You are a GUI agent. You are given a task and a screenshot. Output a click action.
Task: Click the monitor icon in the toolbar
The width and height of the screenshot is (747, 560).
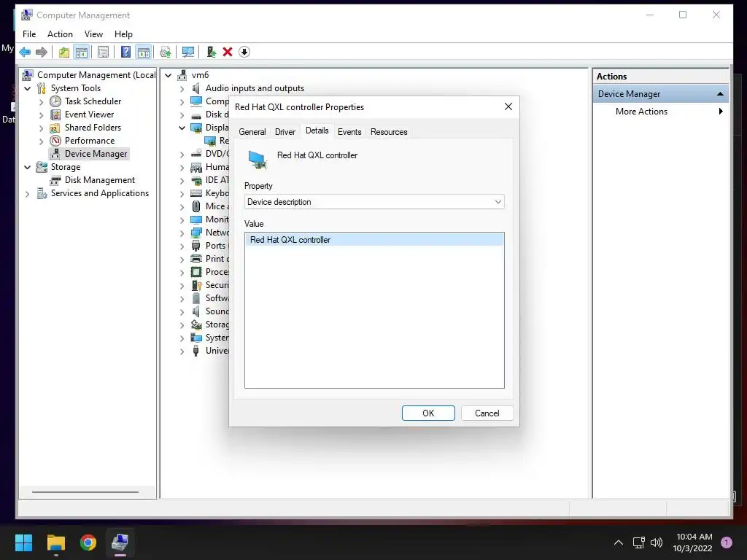tap(188, 52)
